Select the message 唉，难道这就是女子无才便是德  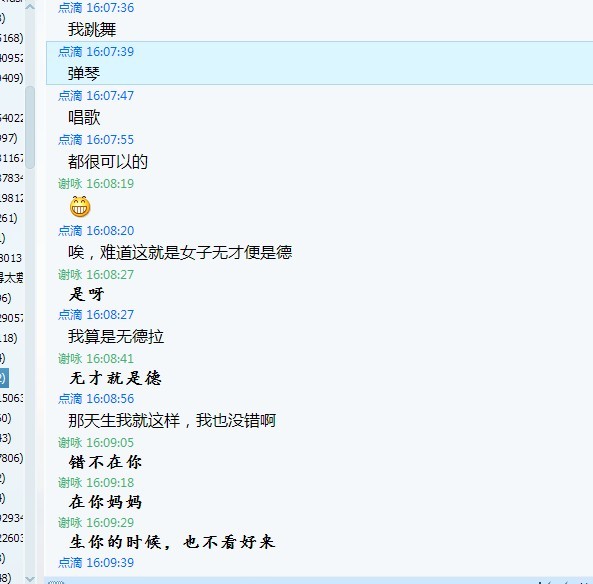click(180, 252)
